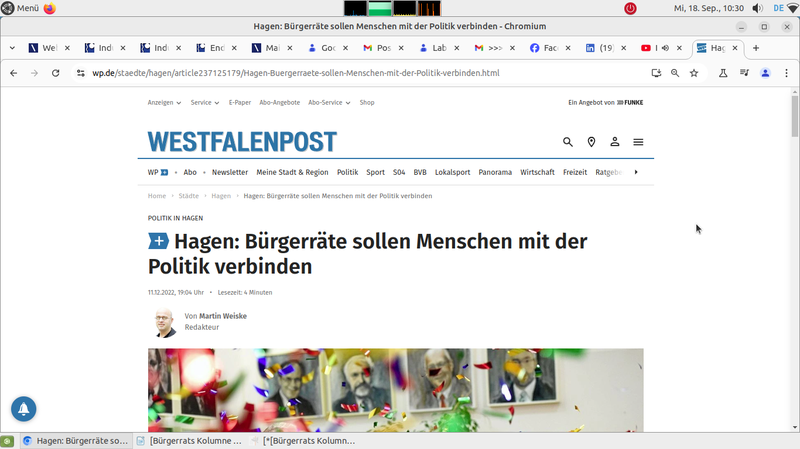
Task: Expand the Abo-Service dropdown
Action: click(x=329, y=102)
